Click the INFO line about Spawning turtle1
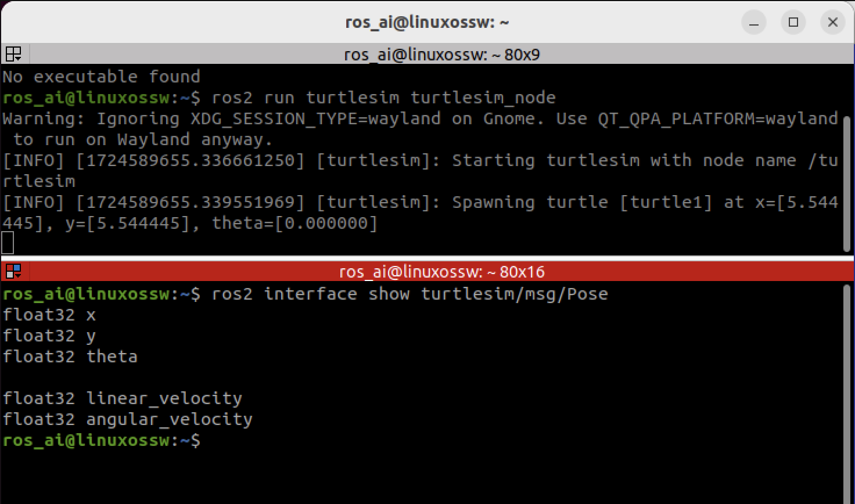 (x=407, y=201)
